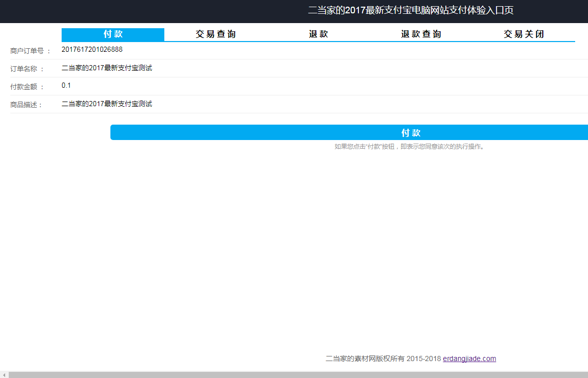588x378 pixels.
Task: Click the 付款金额 label
Action: 27,87
